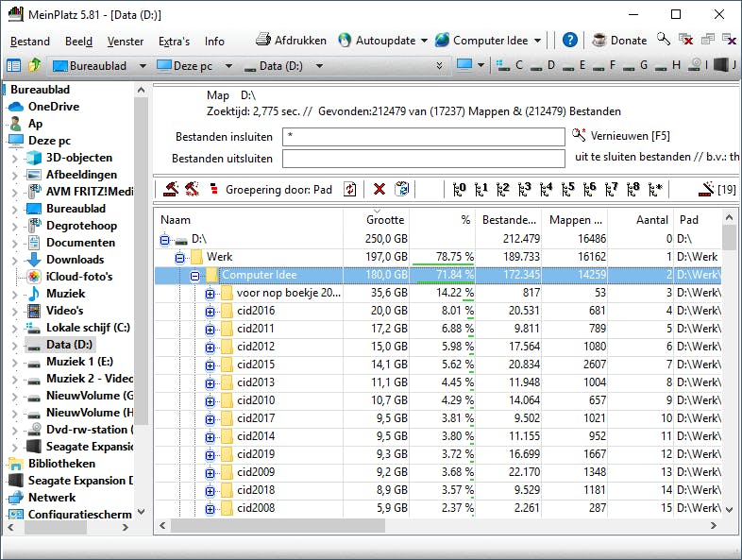Sort by the Aantal column header
Image resolution: width=742 pixels, height=560 pixels.
tap(641, 220)
